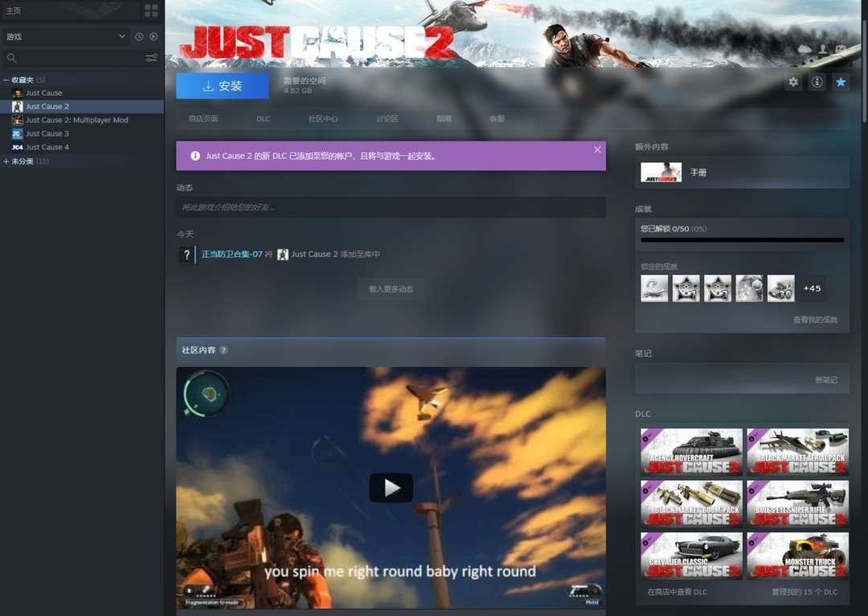
Task: Select Just Cause 3 in sidebar
Action: (x=47, y=133)
